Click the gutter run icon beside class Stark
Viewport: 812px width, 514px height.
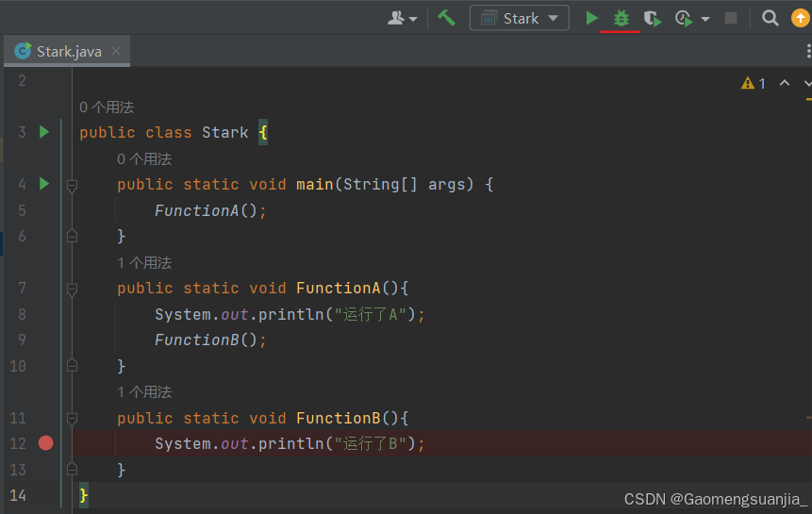click(43, 132)
